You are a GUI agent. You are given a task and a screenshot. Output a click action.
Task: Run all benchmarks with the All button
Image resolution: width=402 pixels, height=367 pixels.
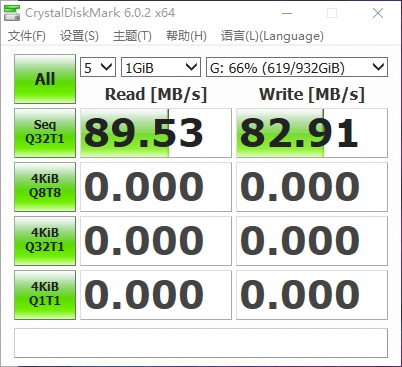click(45, 79)
